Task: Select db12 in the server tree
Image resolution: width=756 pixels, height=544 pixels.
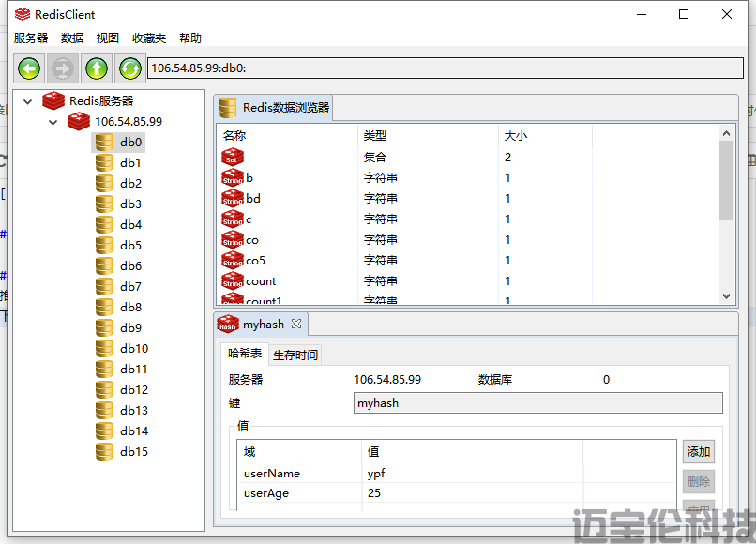Action: click(x=134, y=389)
